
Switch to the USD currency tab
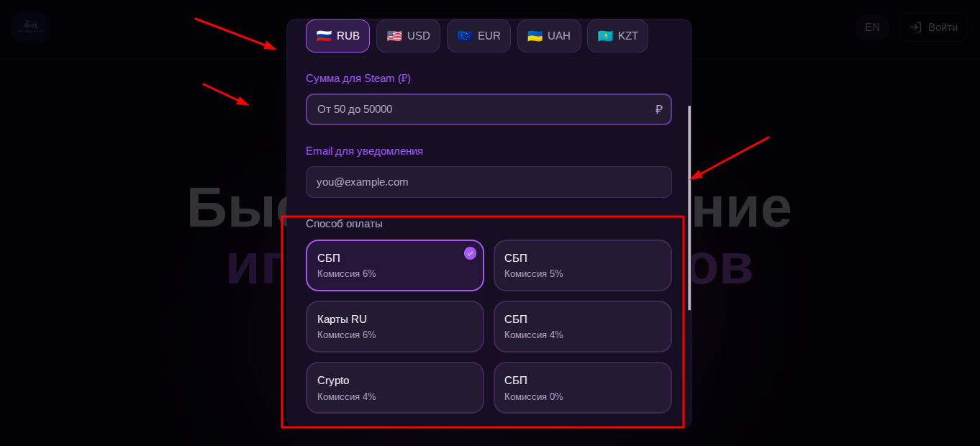pyautogui.click(x=408, y=36)
